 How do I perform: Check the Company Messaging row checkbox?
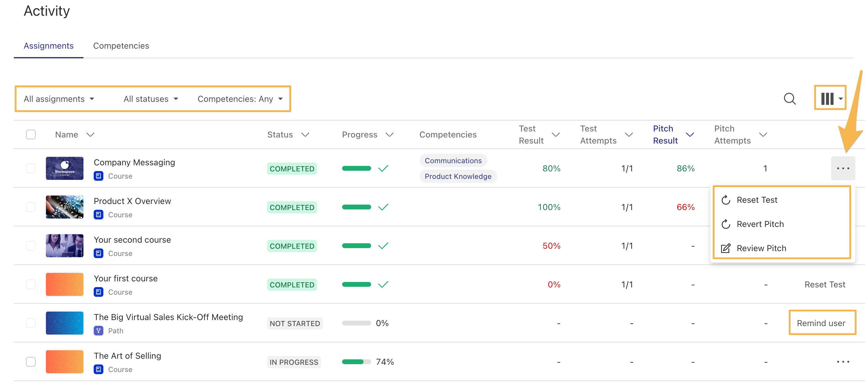coord(31,168)
